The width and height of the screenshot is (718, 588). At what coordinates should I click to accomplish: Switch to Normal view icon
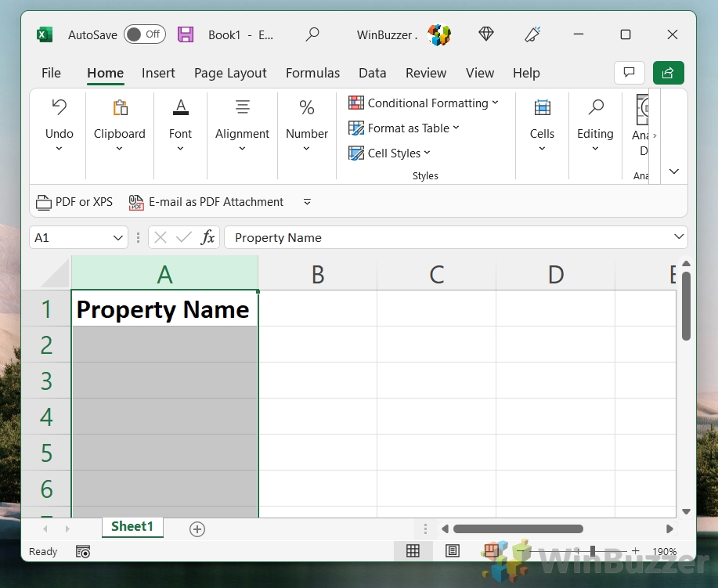tap(413, 551)
